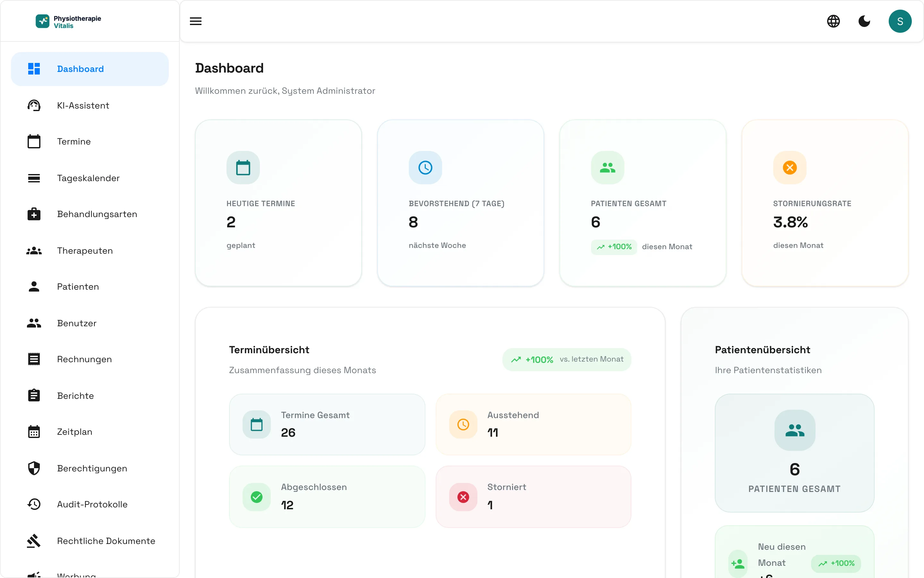Click the Termine Gesamt calendar icon

click(x=257, y=424)
